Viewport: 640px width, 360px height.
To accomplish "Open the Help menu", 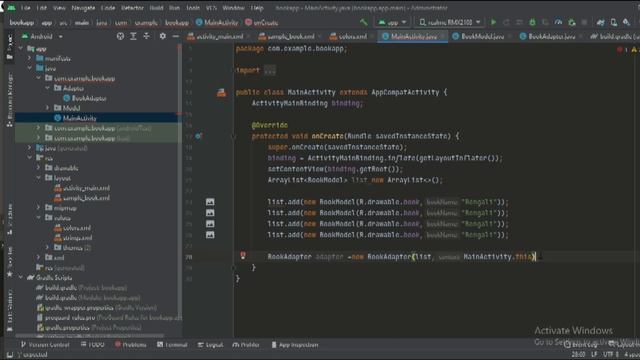I will (x=257, y=8).
